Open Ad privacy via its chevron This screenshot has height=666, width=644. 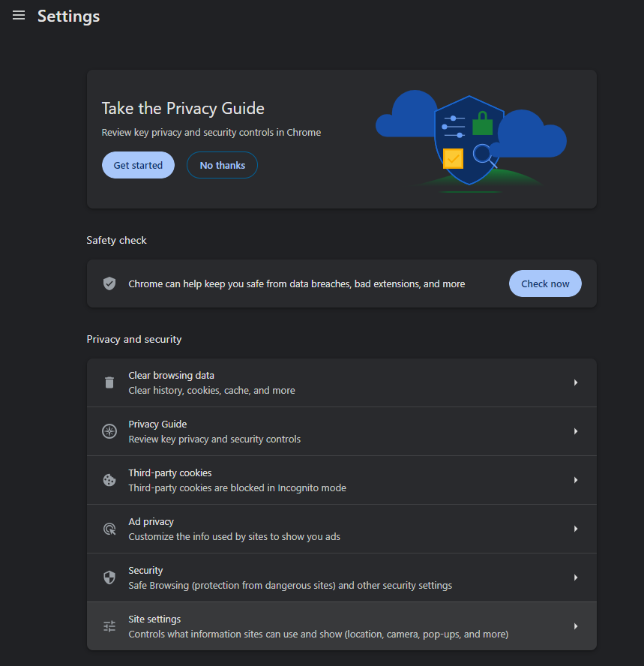click(x=576, y=529)
